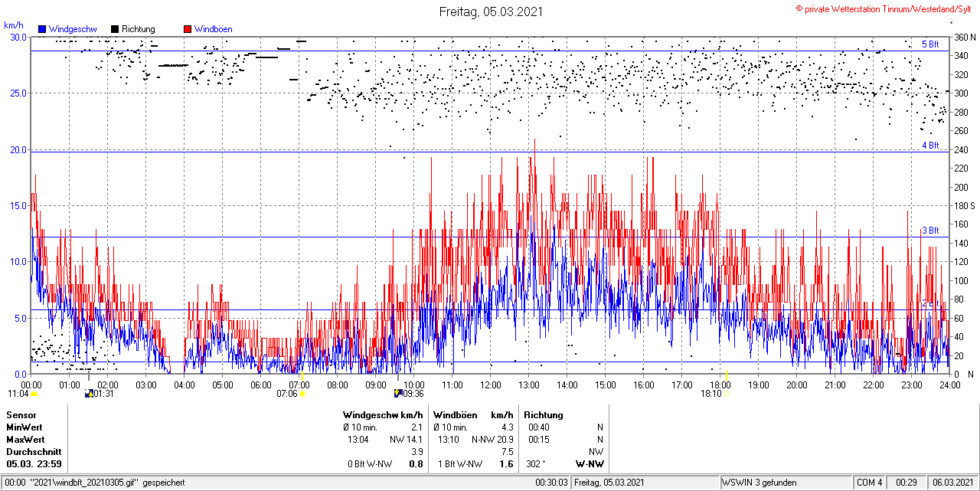Click the '302 °' direction value
Image resolution: width=980 pixels, height=491 pixels.
(x=537, y=464)
